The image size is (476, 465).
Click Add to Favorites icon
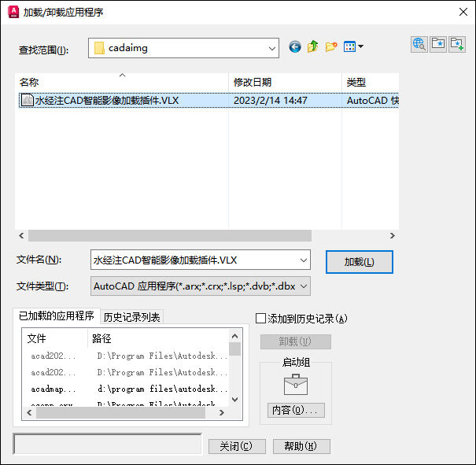click(x=457, y=44)
